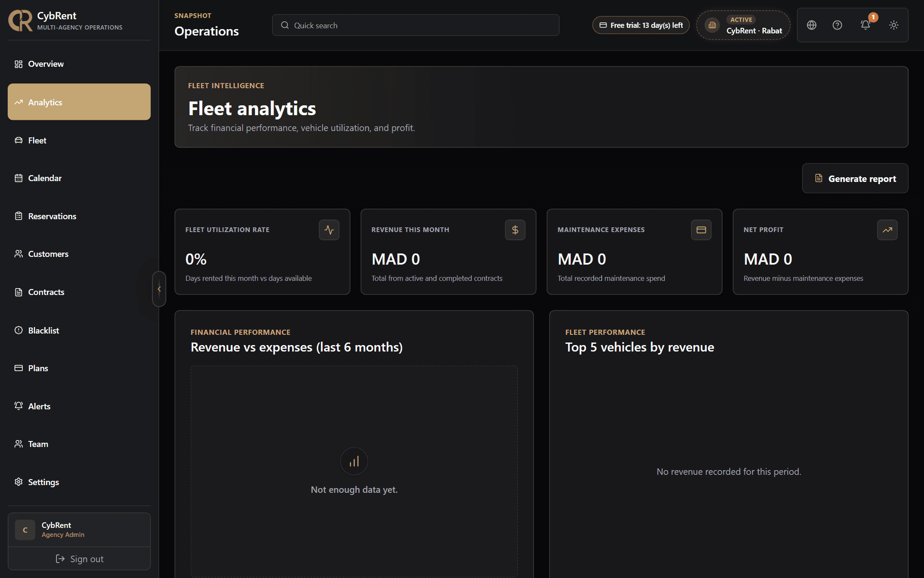Image resolution: width=924 pixels, height=578 pixels.
Task: Click the search magnifier icon
Action: tap(284, 25)
